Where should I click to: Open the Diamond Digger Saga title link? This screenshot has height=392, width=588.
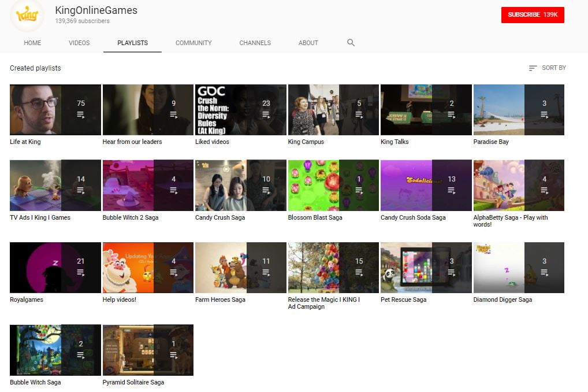pos(503,299)
